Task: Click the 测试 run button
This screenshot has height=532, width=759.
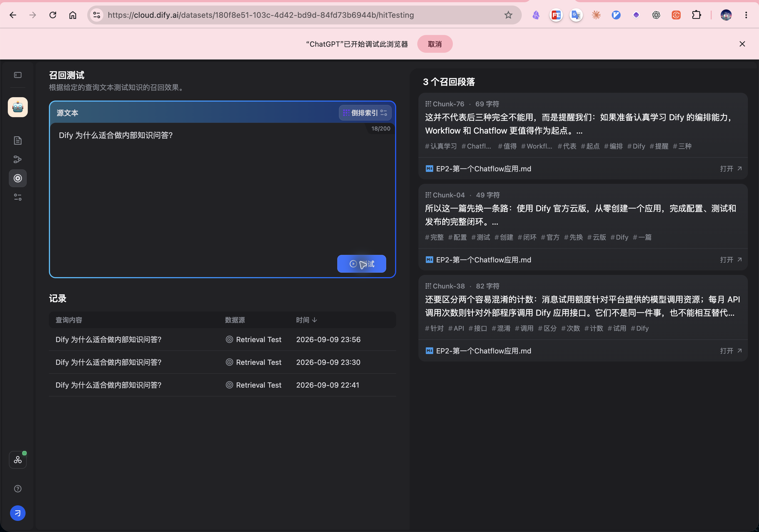Action: point(362,264)
